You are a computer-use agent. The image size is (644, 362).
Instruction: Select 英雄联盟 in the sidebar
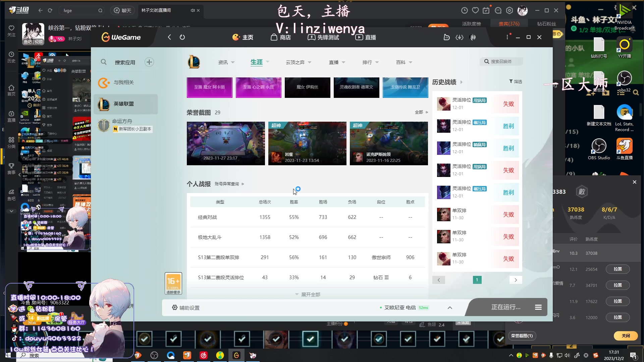(x=125, y=104)
